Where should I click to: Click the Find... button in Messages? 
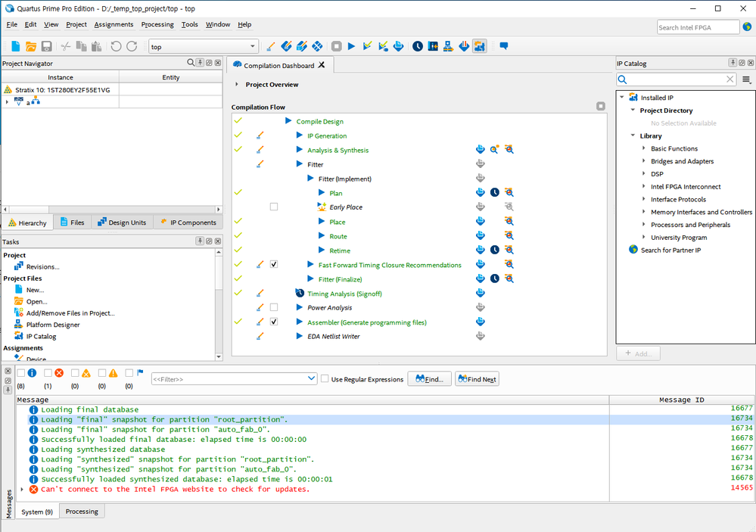[429, 379]
